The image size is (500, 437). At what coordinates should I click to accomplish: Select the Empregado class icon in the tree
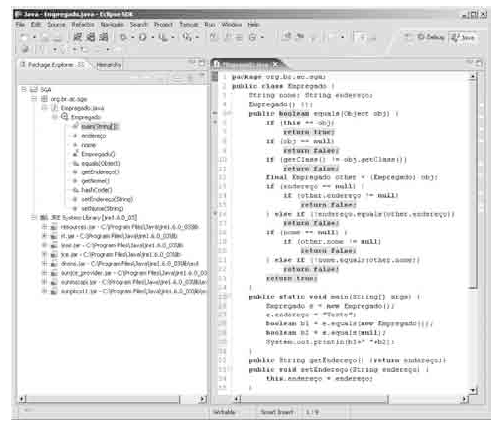64,117
